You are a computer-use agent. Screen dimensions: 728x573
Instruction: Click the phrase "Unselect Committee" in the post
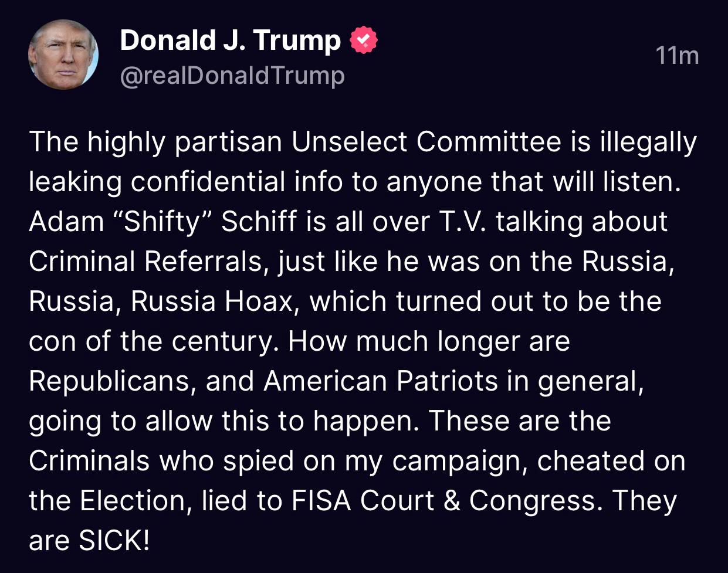(x=426, y=143)
